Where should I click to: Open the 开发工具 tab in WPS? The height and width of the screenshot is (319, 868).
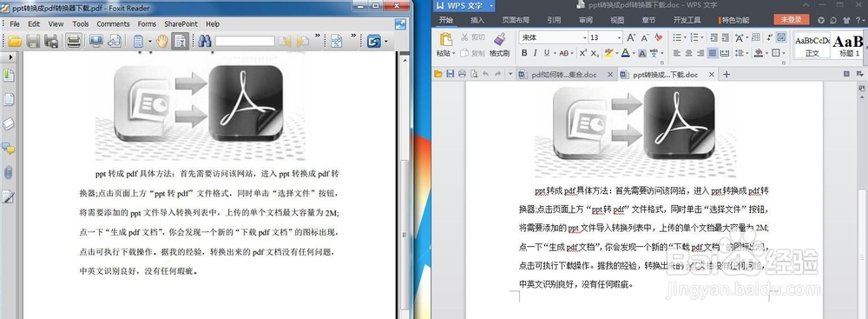[x=687, y=20]
